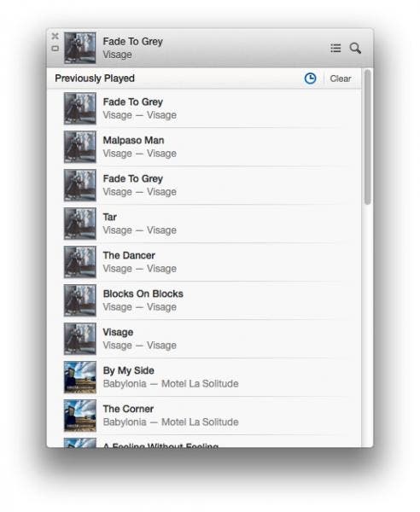Play By My Side by Babylonia
Image resolution: width=420 pixels, height=512 pixels.
[x=205, y=377]
